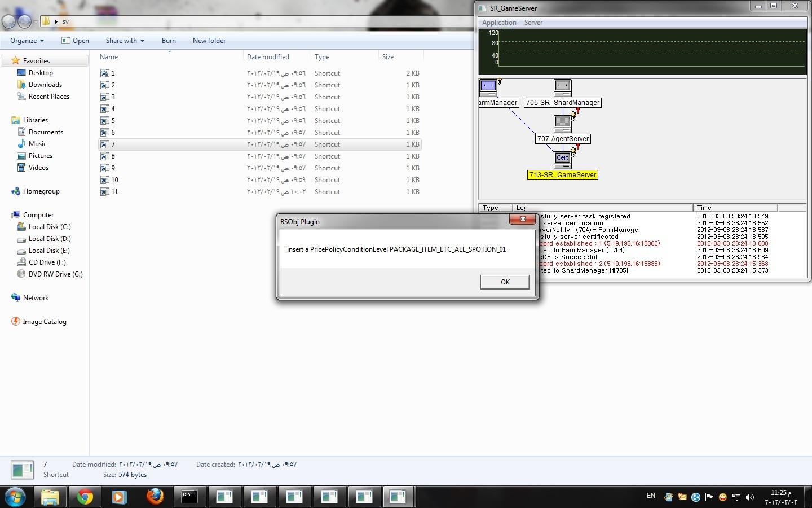Open the Organize dropdown menu
This screenshot has height=508, width=812.
tap(27, 41)
